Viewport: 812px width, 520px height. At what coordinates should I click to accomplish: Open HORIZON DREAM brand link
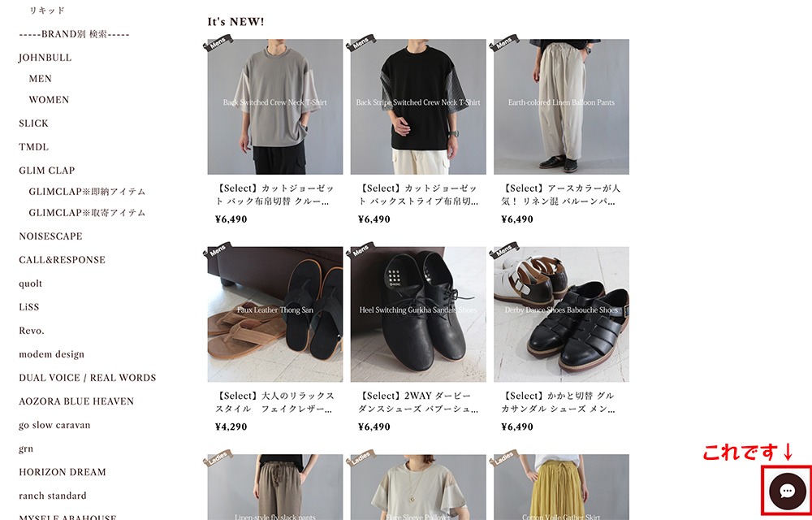click(x=63, y=472)
